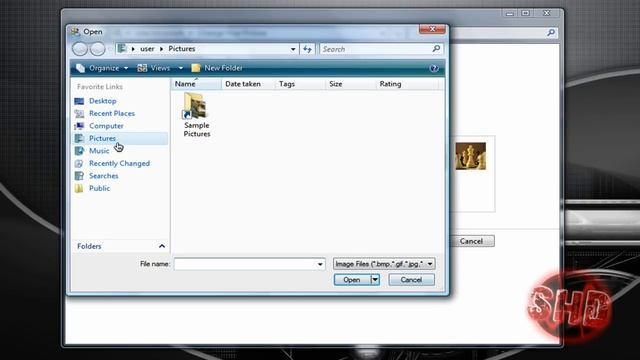Click the Computer icon in sidebar

(80, 126)
